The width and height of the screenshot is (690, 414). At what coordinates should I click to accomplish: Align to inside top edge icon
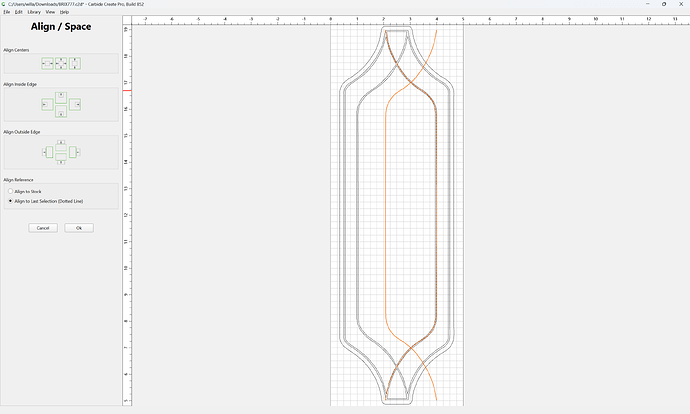click(61, 98)
